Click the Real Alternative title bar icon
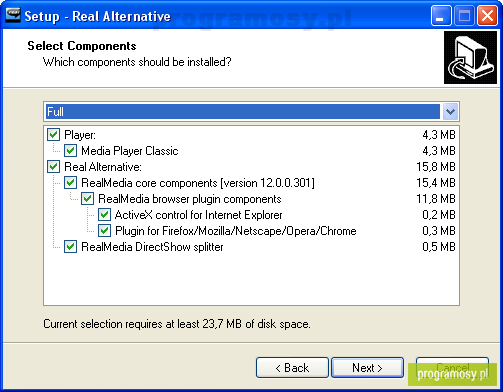Image resolution: width=503 pixels, height=392 pixels. [x=13, y=15]
